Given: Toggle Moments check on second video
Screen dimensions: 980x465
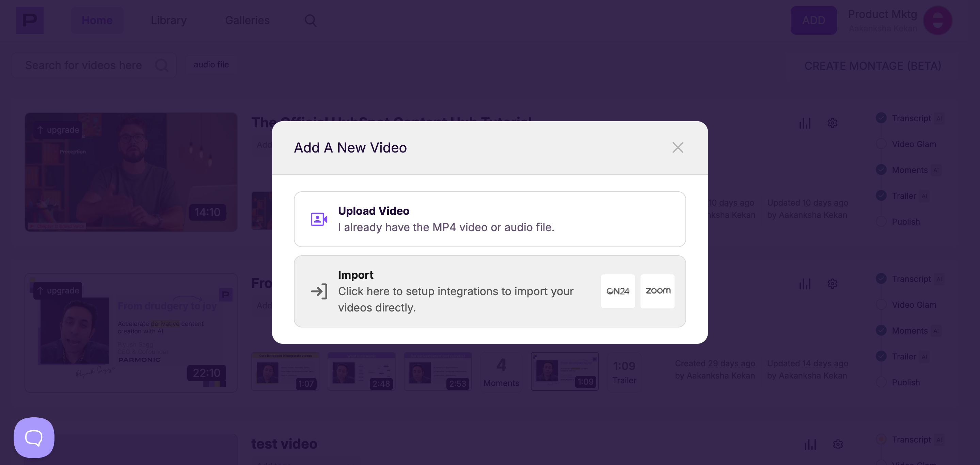Looking at the screenshot, I should 881,331.
